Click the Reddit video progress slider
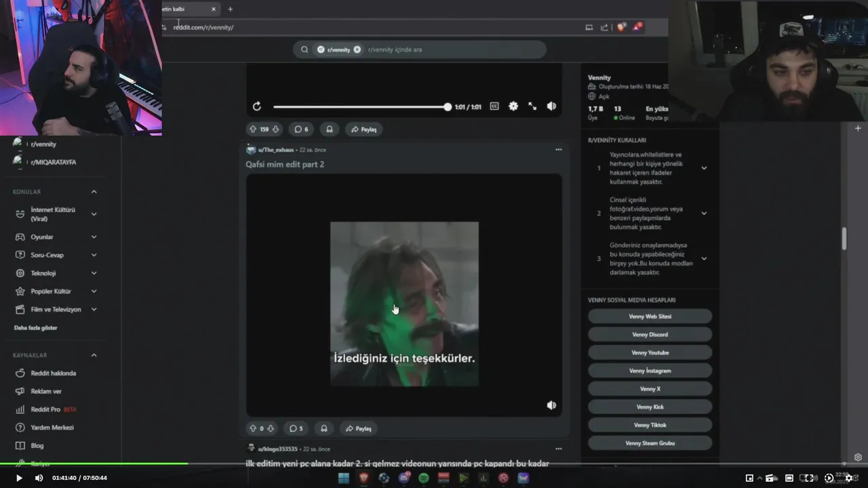Viewport: 868px width, 488px height. point(361,107)
